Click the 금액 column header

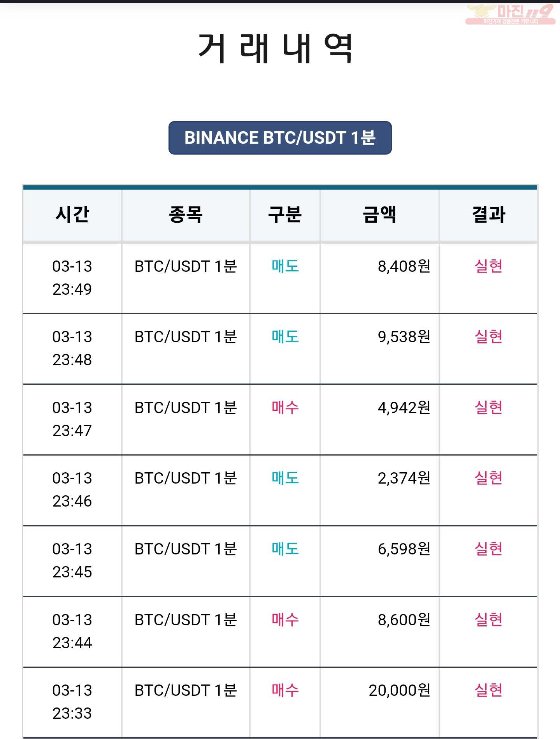tap(379, 215)
